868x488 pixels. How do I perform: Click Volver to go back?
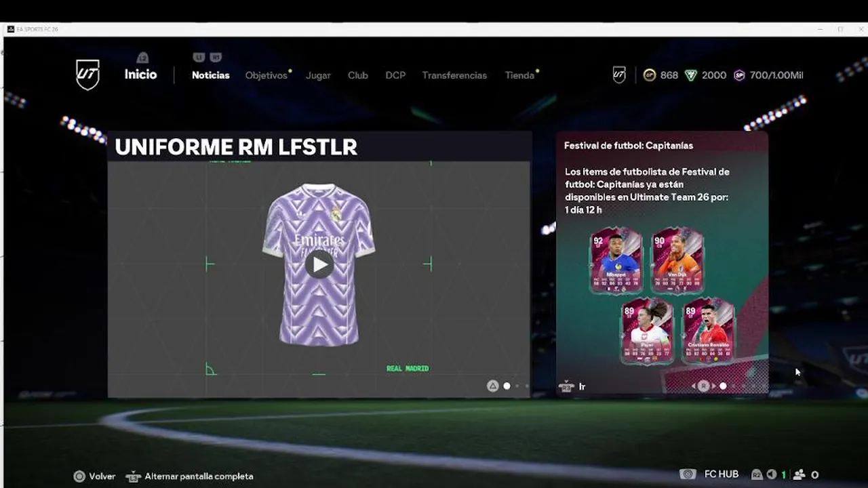tap(102, 476)
